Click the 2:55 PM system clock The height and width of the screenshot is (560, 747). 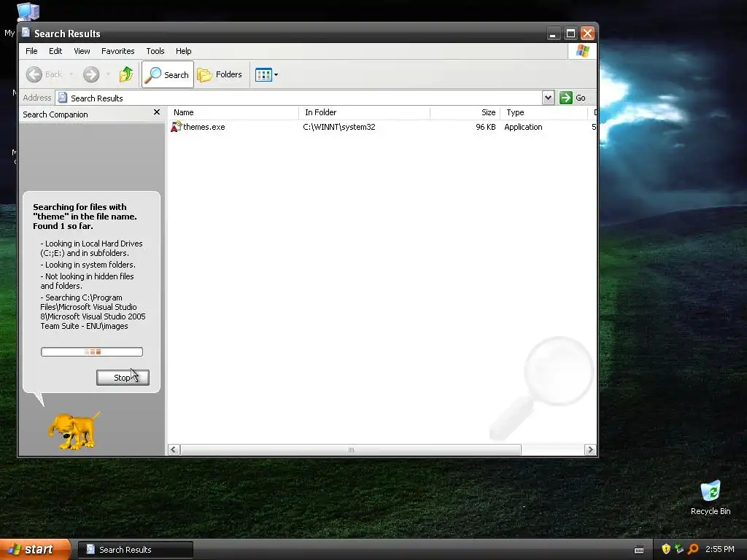(x=719, y=549)
